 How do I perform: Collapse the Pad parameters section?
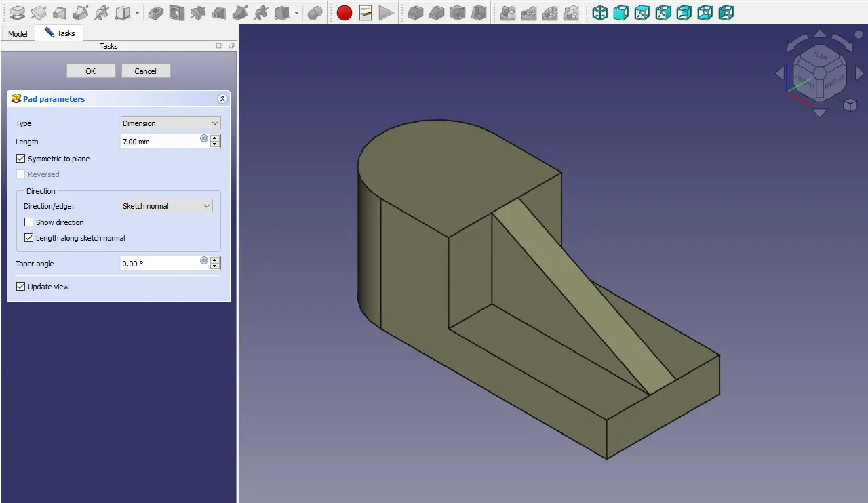click(x=222, y=99)
